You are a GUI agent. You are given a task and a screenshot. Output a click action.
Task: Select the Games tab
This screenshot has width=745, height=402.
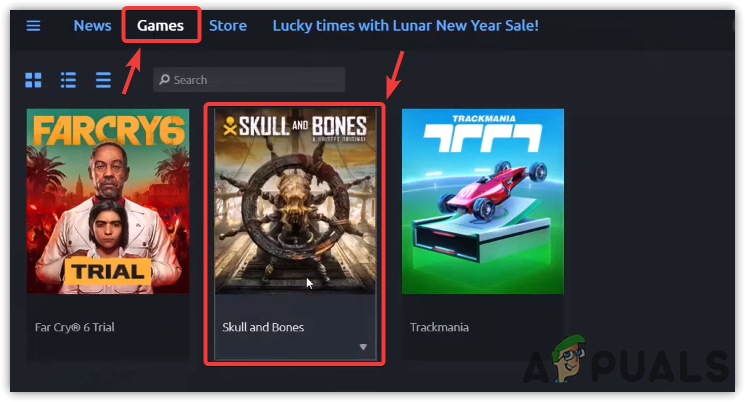point(161,25)
